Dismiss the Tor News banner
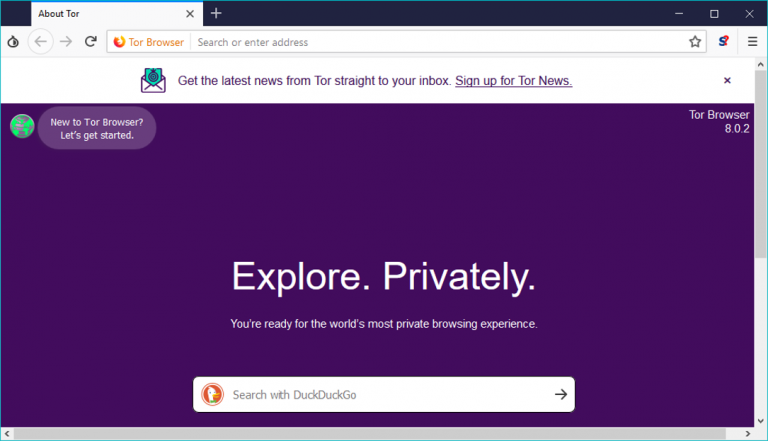 727,80
